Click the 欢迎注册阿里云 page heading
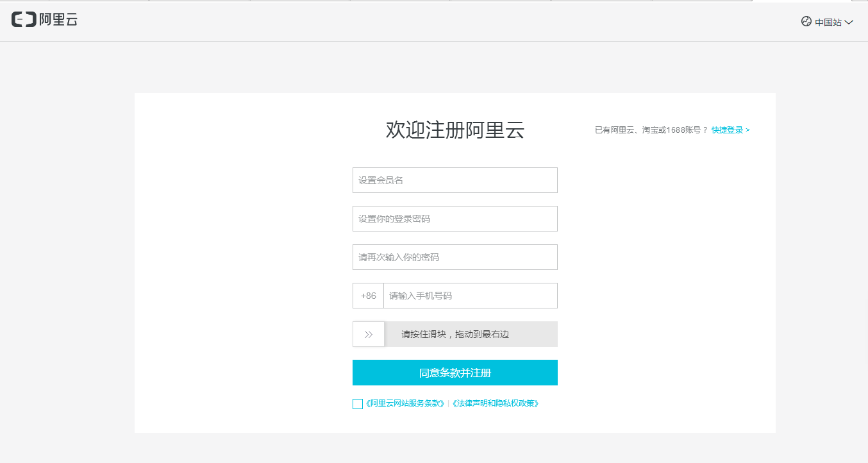This screenshot has height=463, width=868. [x=455, y=130]
